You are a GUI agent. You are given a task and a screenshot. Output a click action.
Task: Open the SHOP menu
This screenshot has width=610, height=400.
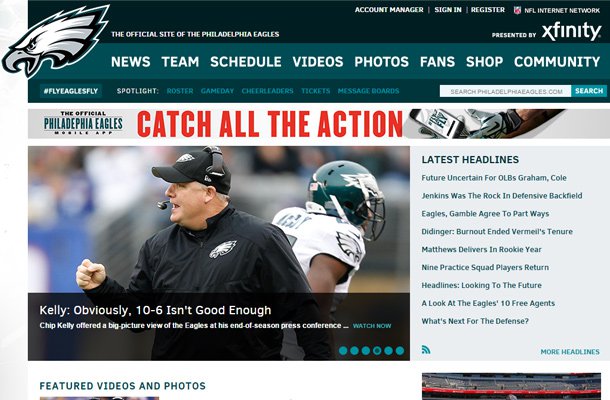[484, 61]
